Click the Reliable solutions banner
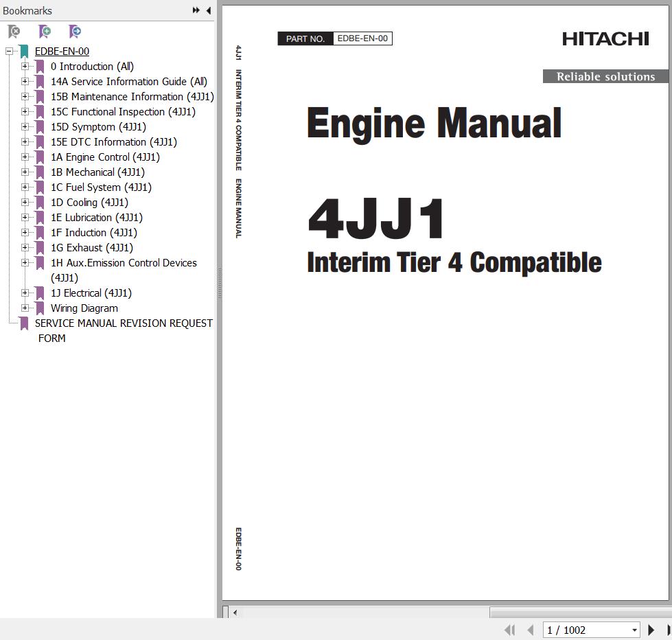672x640 pixels. (x=605, y=76)
